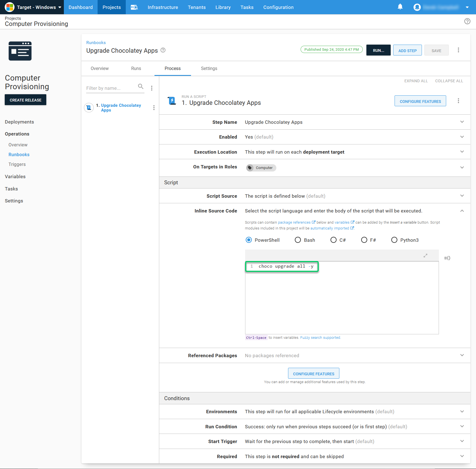The image size is (476, 469).
Task: Switch to the Runs tab
Action: point(136,68)
